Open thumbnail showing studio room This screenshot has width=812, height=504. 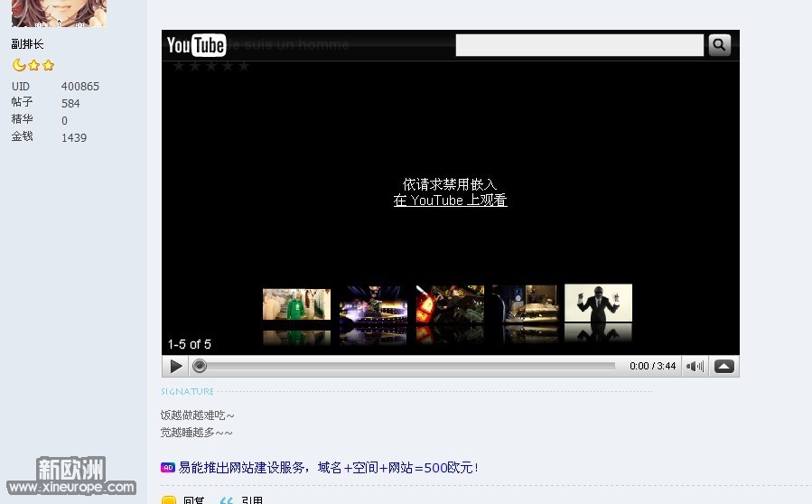click(525, 304)
